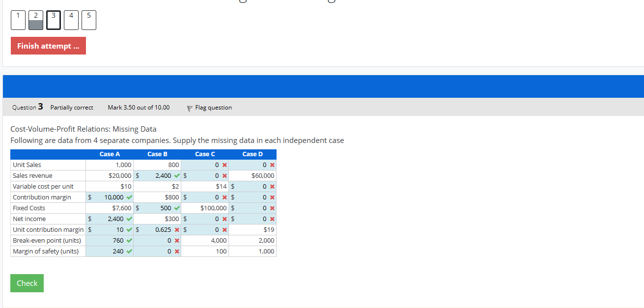Click the Unit Sales row label
644x308 pixels.
(x=27, y=165)
